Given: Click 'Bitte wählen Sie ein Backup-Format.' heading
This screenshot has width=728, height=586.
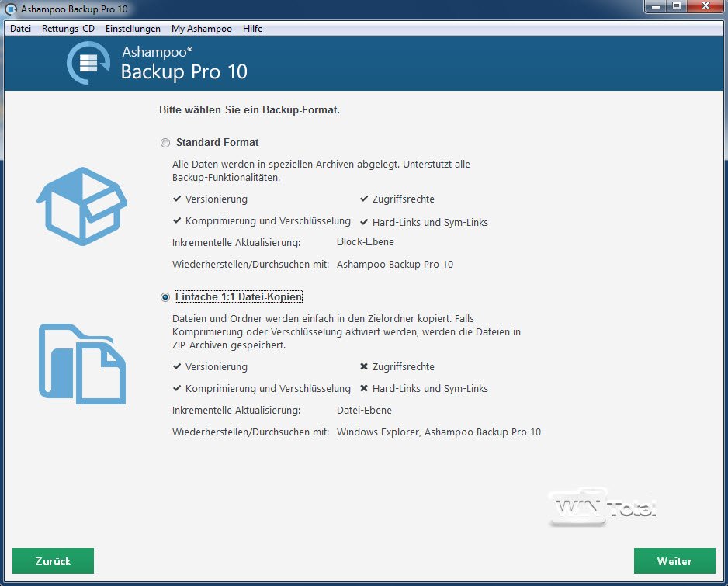Looking at the screenshot, I should pos(249,110).
